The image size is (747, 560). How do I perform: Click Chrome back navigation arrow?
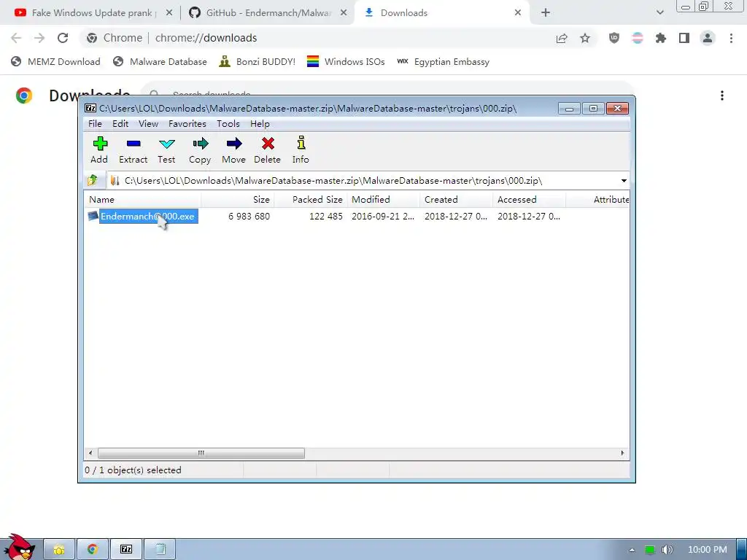16,38
